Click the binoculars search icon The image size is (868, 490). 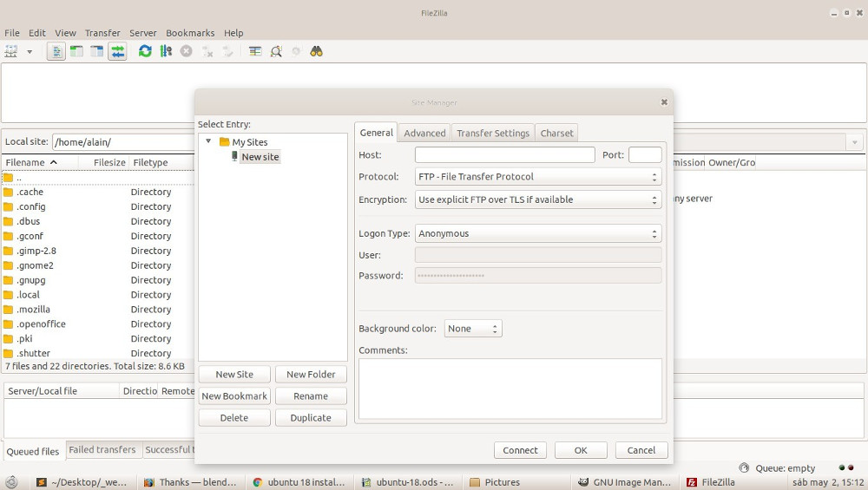pyautogui.click(x=317, y=51)
